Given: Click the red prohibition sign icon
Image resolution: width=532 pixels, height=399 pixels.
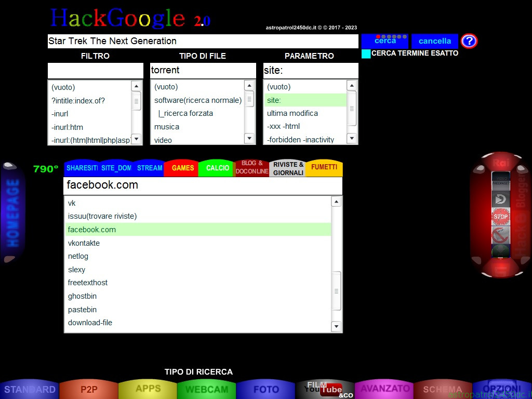Looking at the screenshot, I should tap(500, 235).
